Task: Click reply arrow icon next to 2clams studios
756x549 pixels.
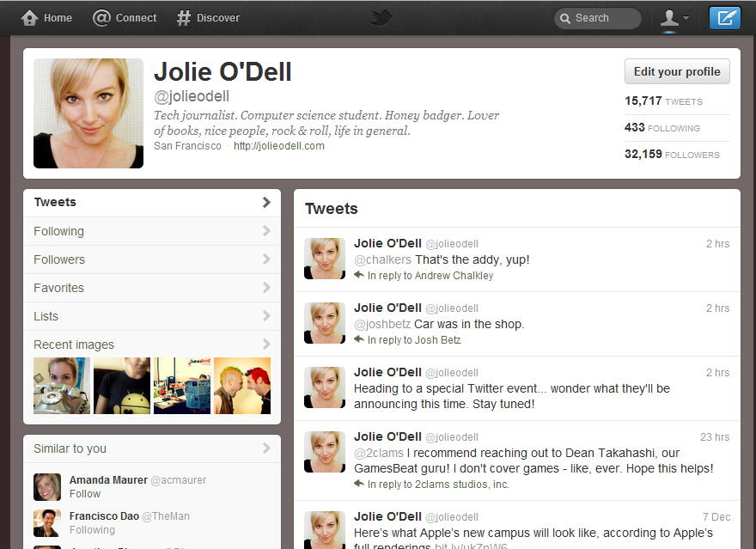Action: (x=359, y=484)
